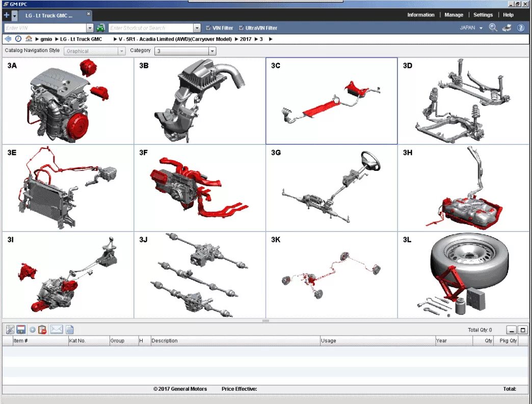The width and height of the screenshot is (532, 404).
Task: Open help via the question mark icon
Action: [x=521, y=28]
